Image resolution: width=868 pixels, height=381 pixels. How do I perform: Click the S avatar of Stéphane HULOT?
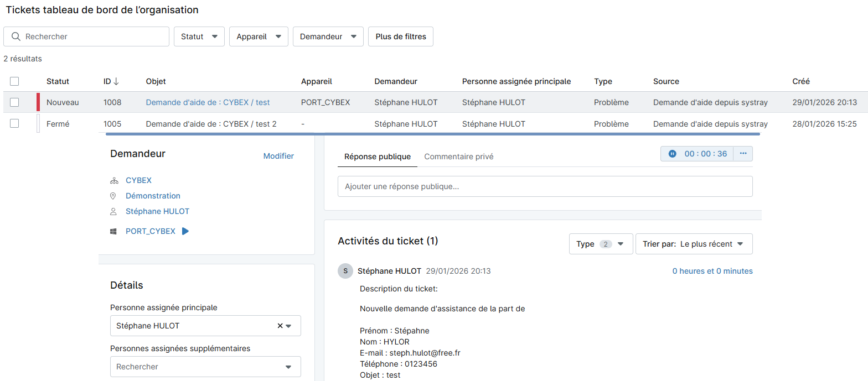coord(345,271)
